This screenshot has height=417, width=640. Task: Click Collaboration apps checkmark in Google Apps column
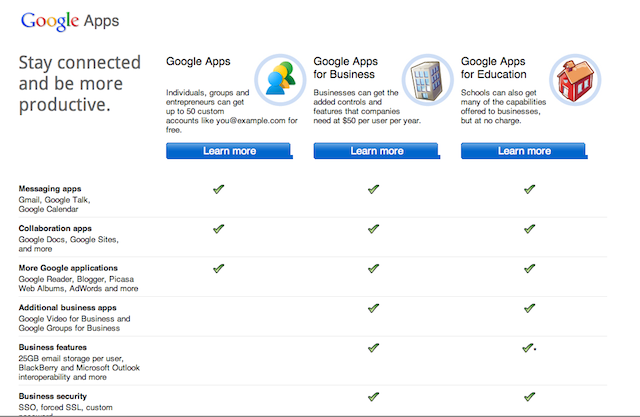[x=218, y=229]
